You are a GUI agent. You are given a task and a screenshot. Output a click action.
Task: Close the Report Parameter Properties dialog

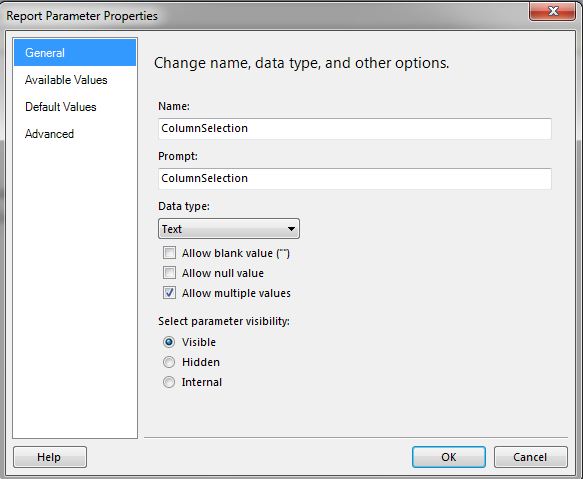click(x=553, y=11)
